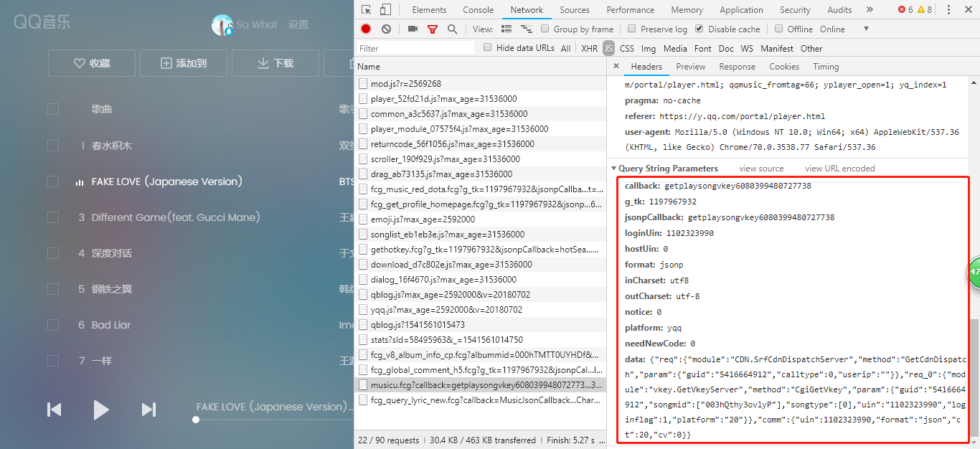Screen dimensions: 980x449
Task: Click the song progress bar handle
Action: [196, 420]
